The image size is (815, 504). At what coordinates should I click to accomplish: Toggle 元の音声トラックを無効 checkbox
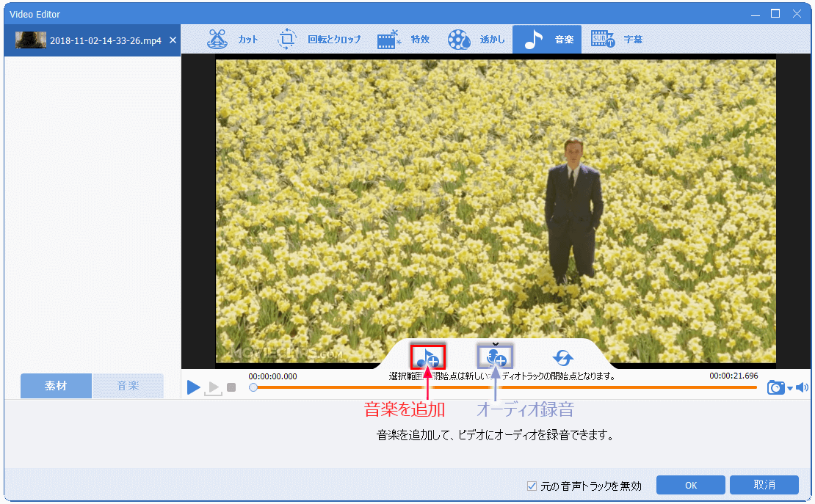point(532,486)
